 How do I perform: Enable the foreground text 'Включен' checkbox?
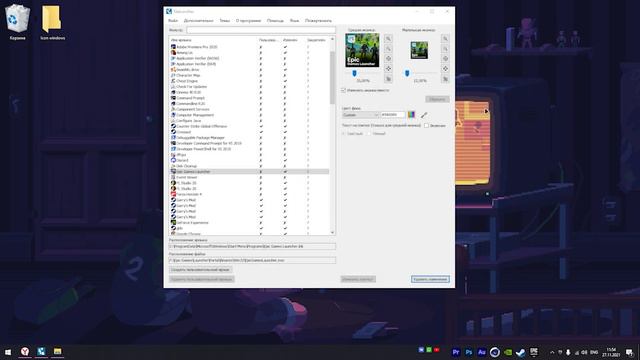pos(427,126)
